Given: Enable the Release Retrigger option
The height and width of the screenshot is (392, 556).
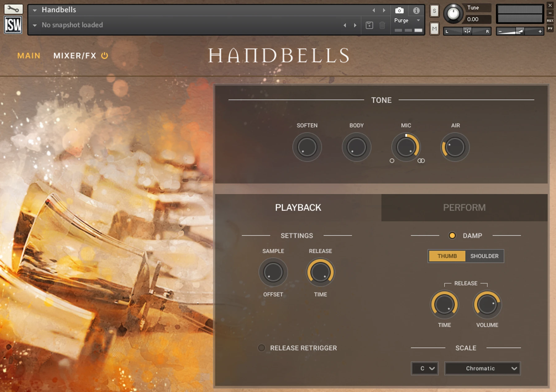Looking at the screenshot, I should (261, 348).
